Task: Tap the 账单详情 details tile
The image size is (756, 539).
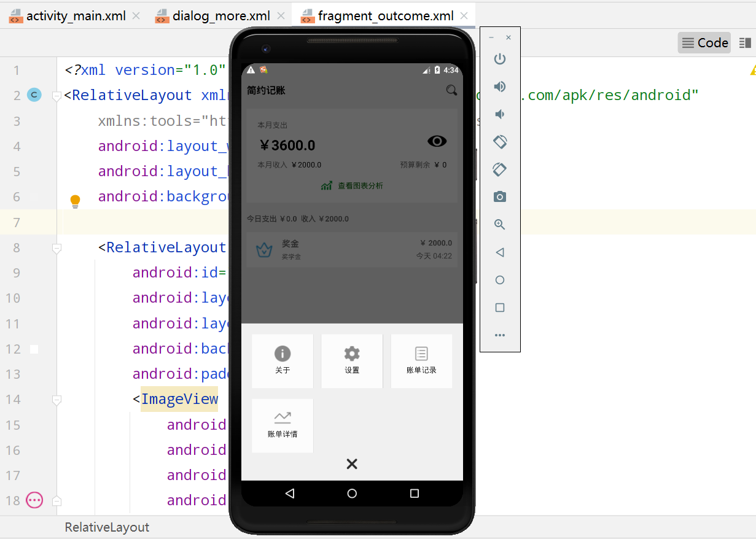Action: [283, 425]
